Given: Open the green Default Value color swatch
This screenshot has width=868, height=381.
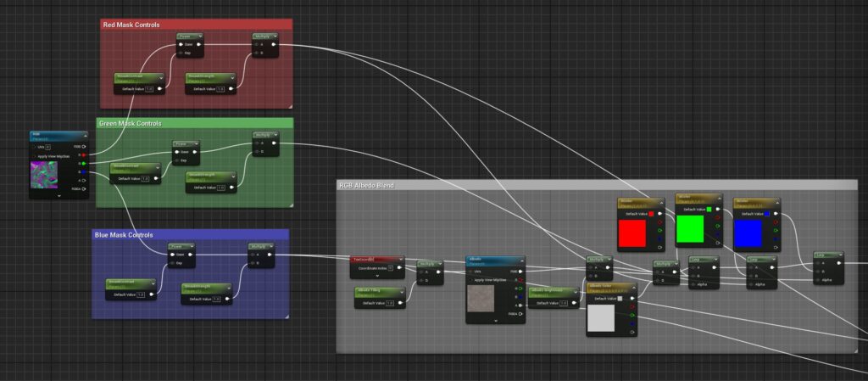Looking at the screenshot, I should 709,210.
